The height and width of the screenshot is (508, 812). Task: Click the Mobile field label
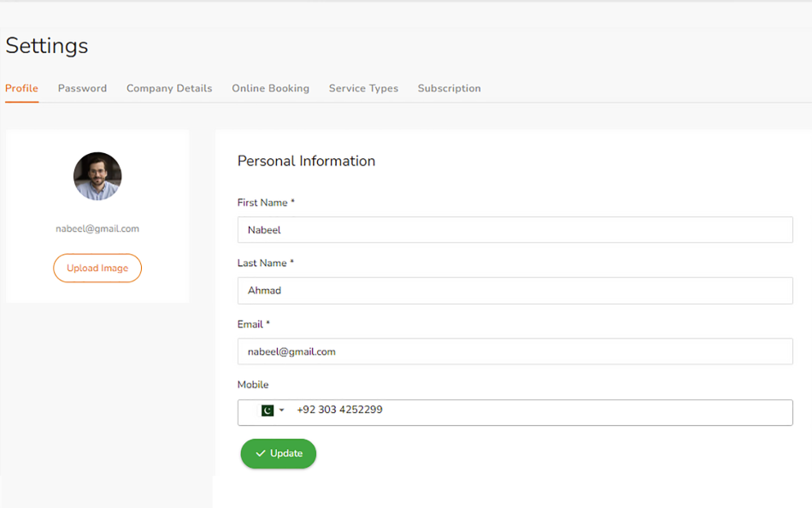click(x=253, y=385)
